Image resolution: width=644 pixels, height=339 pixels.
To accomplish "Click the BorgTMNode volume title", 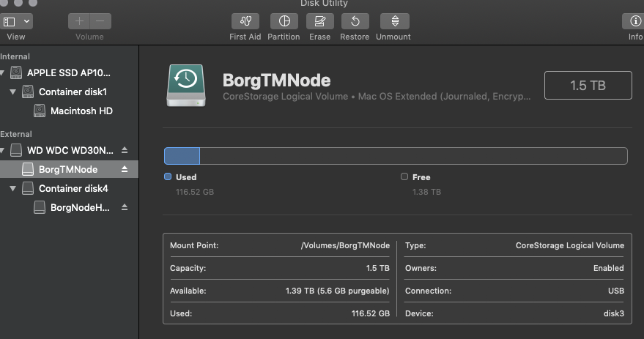I will pos(276,80).
